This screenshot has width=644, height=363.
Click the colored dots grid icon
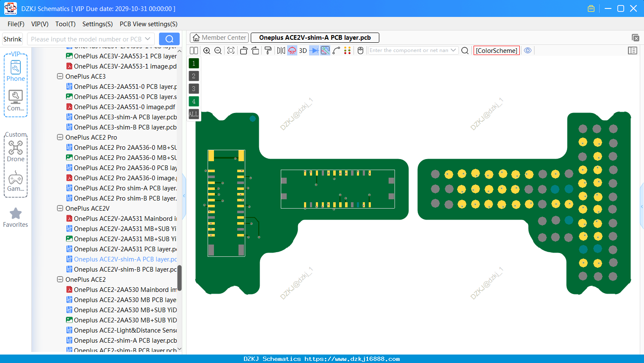click(x=348, y=50)
